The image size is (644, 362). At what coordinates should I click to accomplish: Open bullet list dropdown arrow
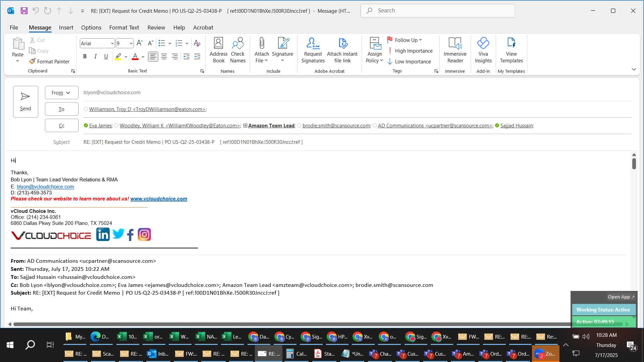coord(170,43)
